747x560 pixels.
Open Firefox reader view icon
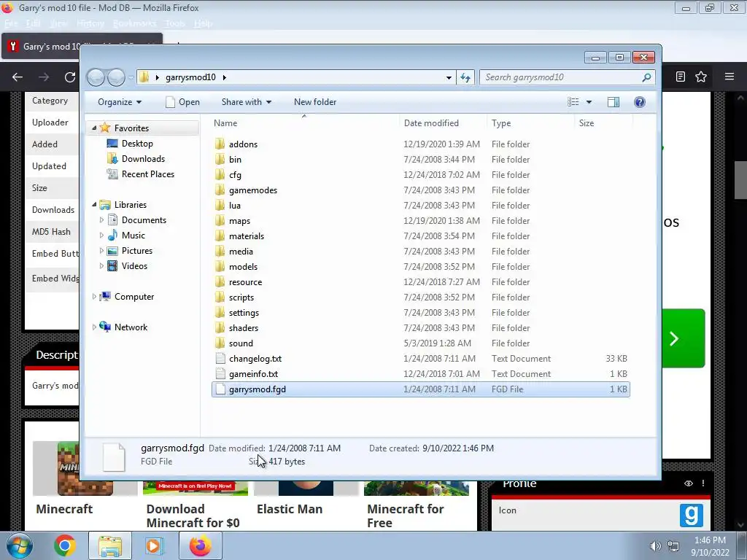681,77
